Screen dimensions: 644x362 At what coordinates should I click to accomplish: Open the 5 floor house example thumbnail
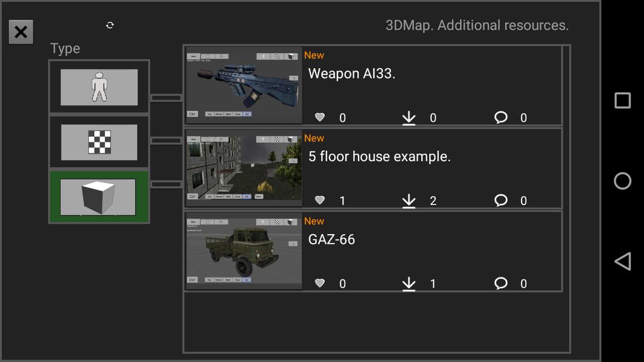pyautogui.click(x=244, y=168)
